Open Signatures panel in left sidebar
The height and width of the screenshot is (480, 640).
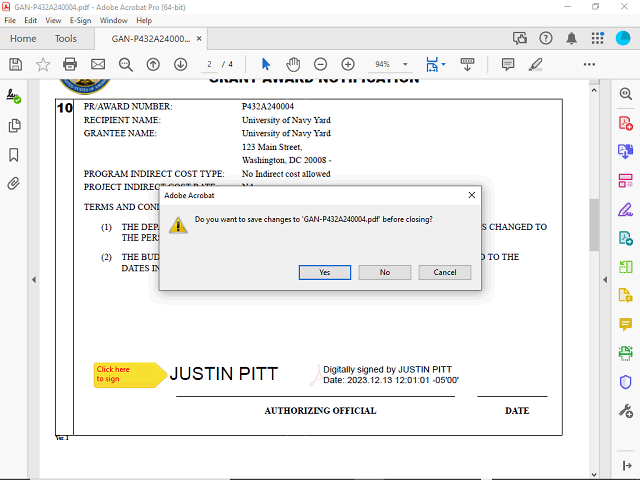click(13, 96)
